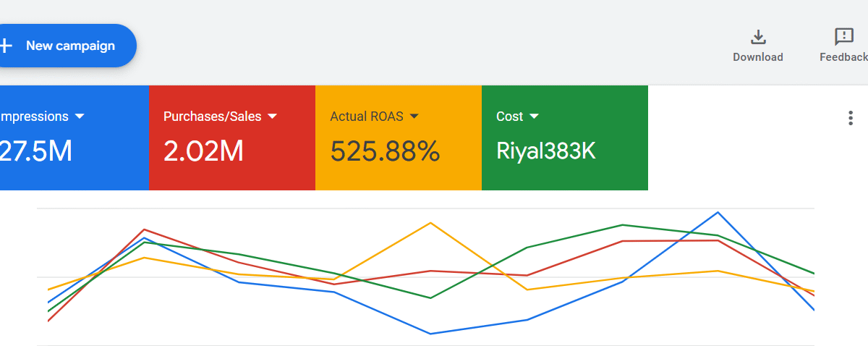
Task: Click the Download arrow icon
Action: (757, 37)
